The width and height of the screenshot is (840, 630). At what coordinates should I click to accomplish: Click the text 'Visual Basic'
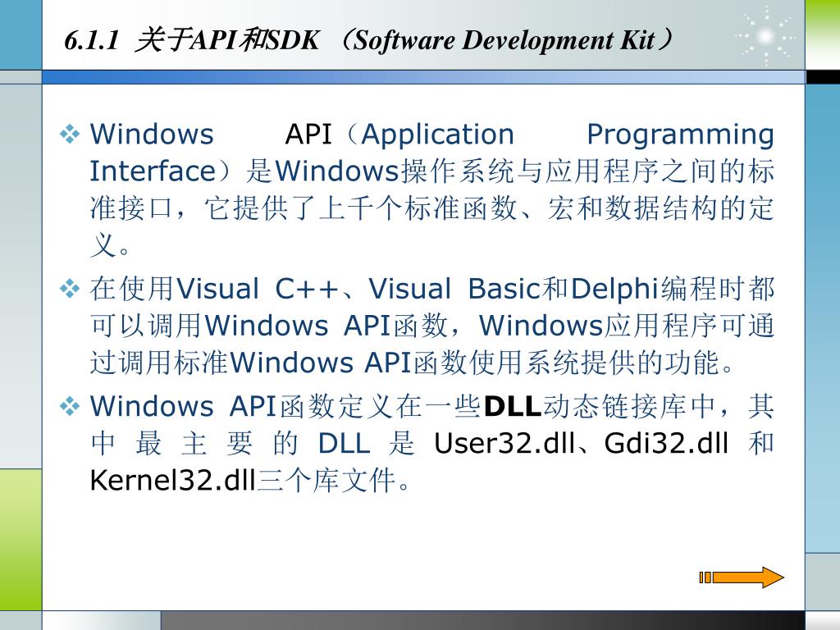pyautogui.click(x=454, y=289)
